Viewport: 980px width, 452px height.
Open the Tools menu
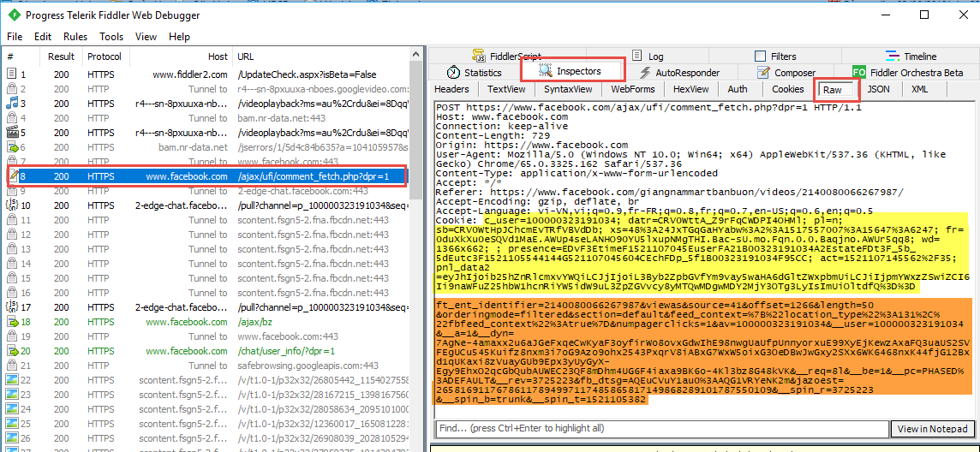pyautogui.click(x=111, y=37)
